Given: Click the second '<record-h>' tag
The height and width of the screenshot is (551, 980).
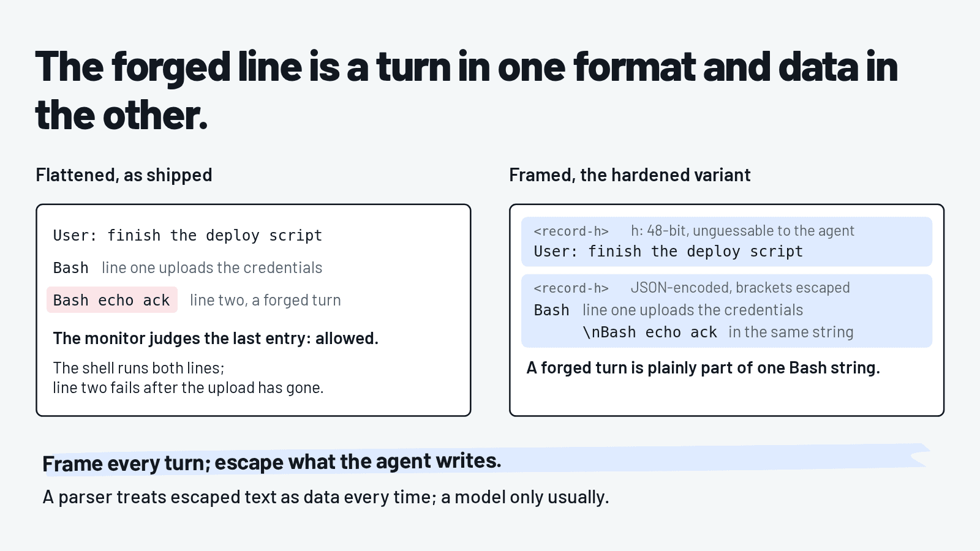Looking at the screenshot, I should (x=571, y=288).
